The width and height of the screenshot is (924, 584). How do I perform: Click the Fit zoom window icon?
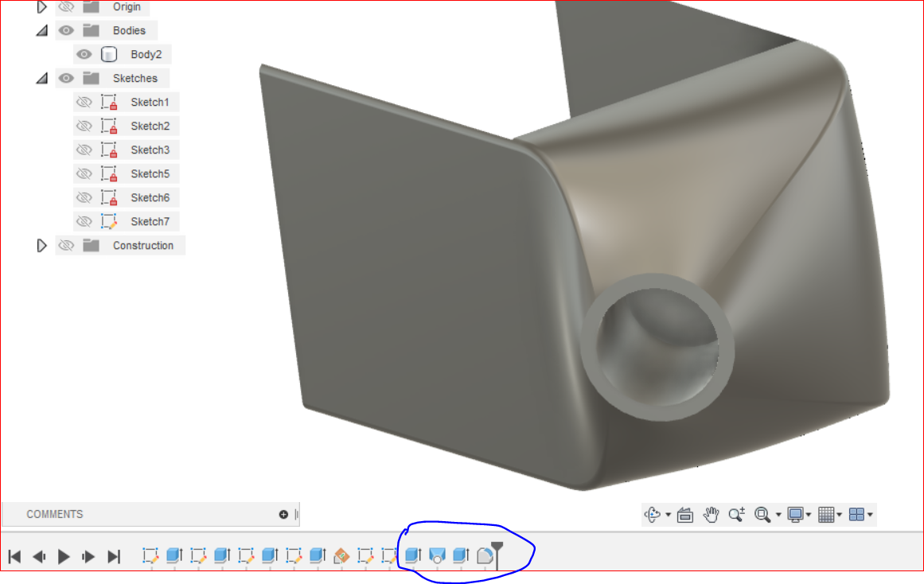(762, 515)
